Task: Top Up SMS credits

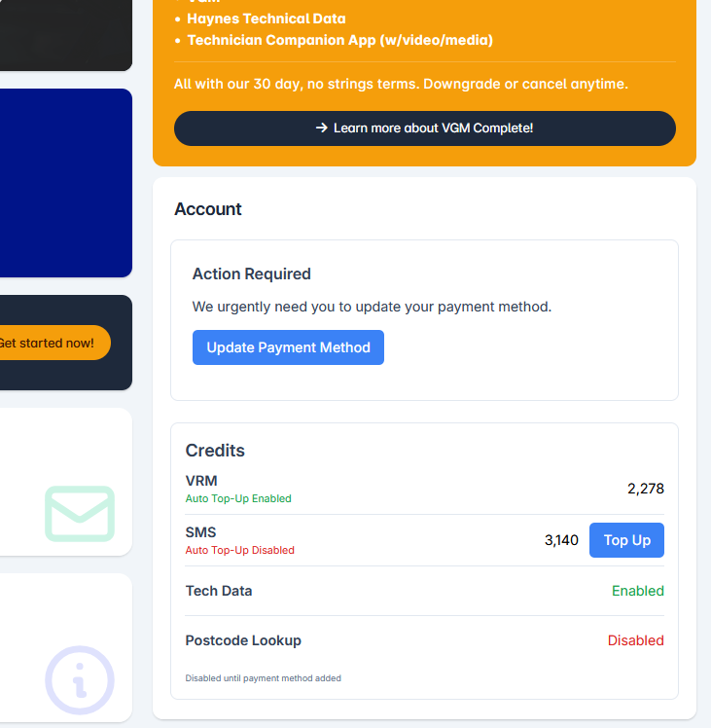Action: [626, 540]
